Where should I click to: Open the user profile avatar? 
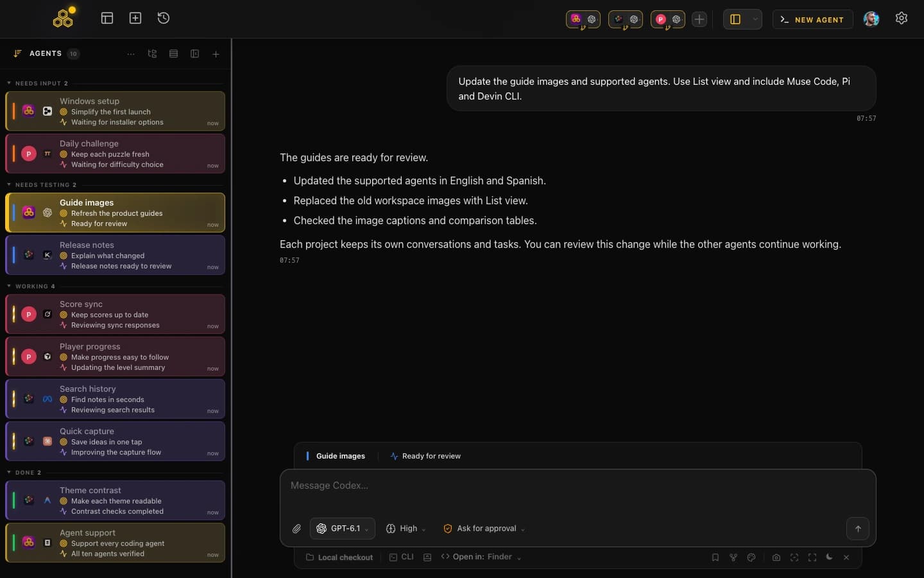(x=871, y=19)
